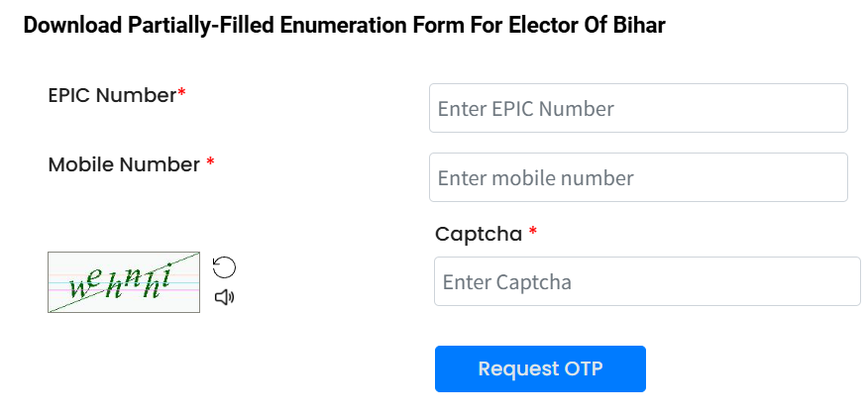
Task: Submit the form with the blue OTP button
Action: tap(540, 369)
